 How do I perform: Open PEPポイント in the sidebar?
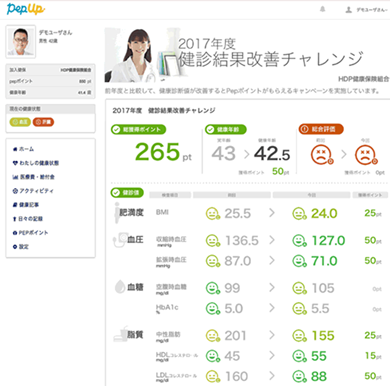point(30,233)
